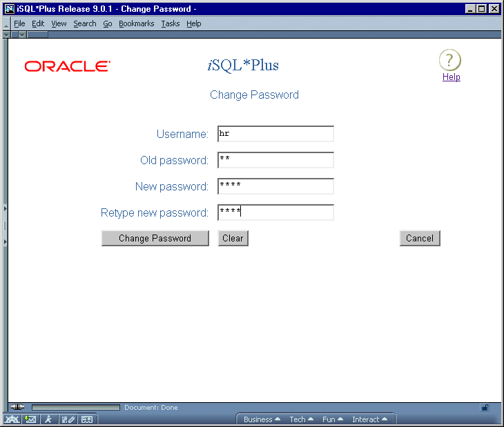Click the Username field containing hr
Viewport: 504px width, 427px height.
pos(275,134)
